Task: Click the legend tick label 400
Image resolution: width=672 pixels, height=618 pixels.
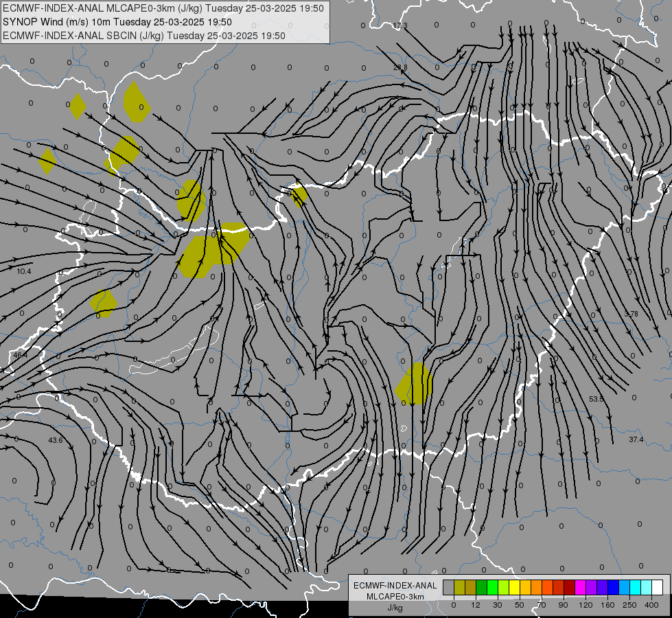Action: (651, 605)
